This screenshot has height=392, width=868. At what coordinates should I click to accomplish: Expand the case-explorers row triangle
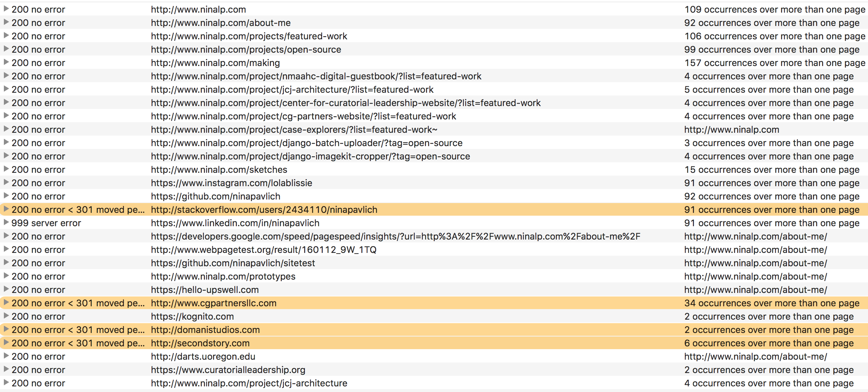(x=6, y=129)
